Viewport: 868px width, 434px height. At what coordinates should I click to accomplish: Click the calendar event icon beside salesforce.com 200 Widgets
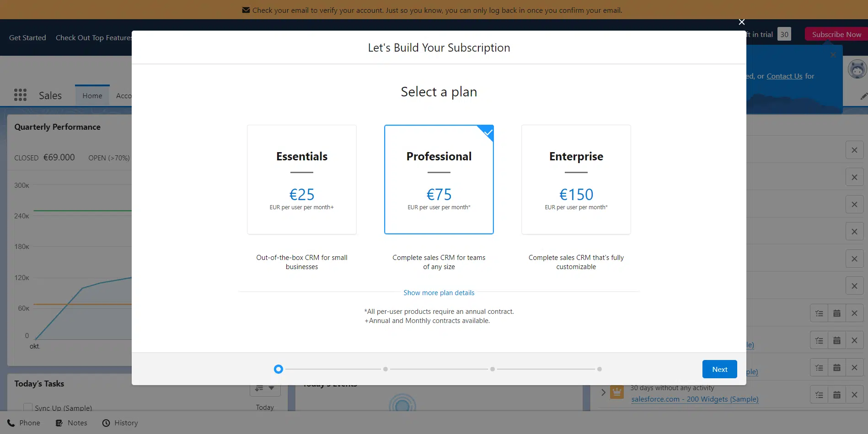click(837, 395)
